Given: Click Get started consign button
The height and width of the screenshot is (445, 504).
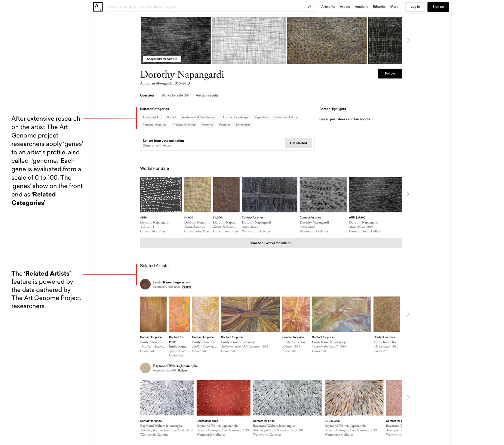Looking at the screenshot, I should click(x=298, y=143).
